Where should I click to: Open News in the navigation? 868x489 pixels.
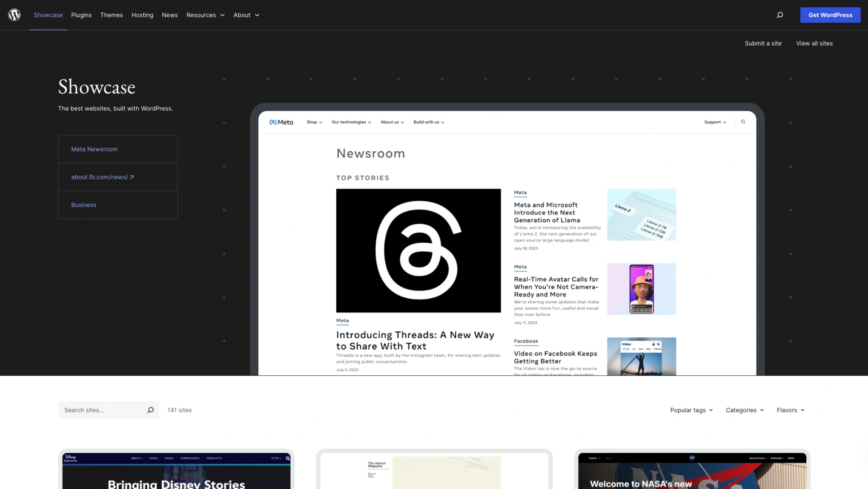[x=170, y=15]
